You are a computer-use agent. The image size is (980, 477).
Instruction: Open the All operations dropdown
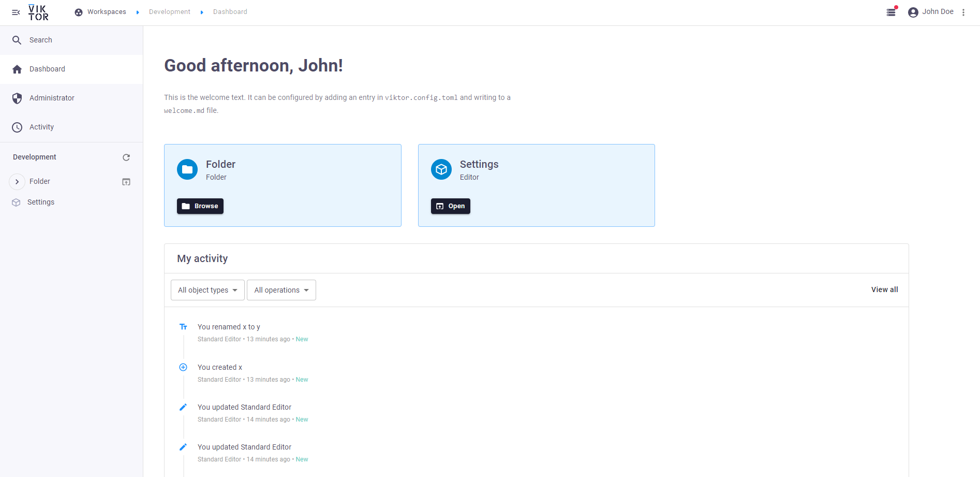click(281, 290)
